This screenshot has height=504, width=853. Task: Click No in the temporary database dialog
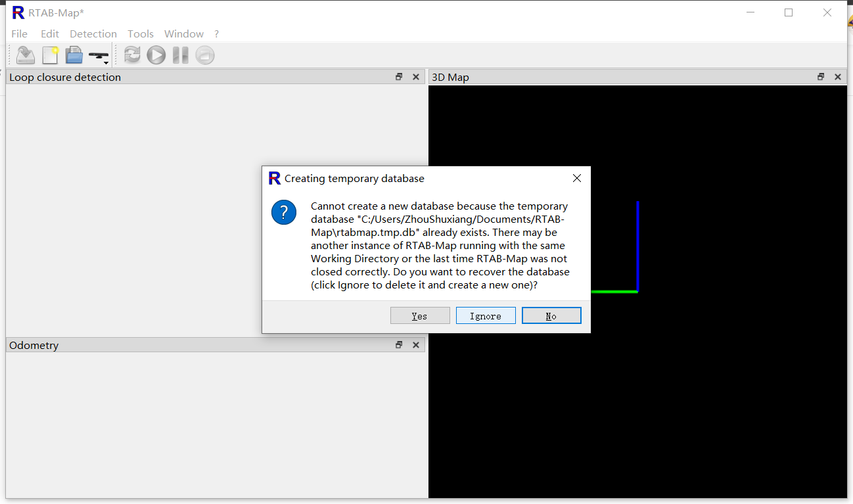(x=551, y=315)
